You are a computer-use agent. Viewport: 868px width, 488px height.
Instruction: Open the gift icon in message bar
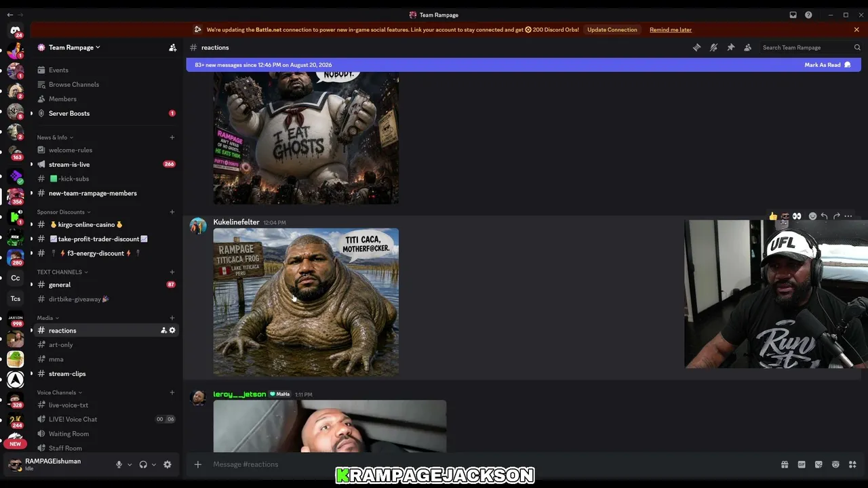[785, 464]
